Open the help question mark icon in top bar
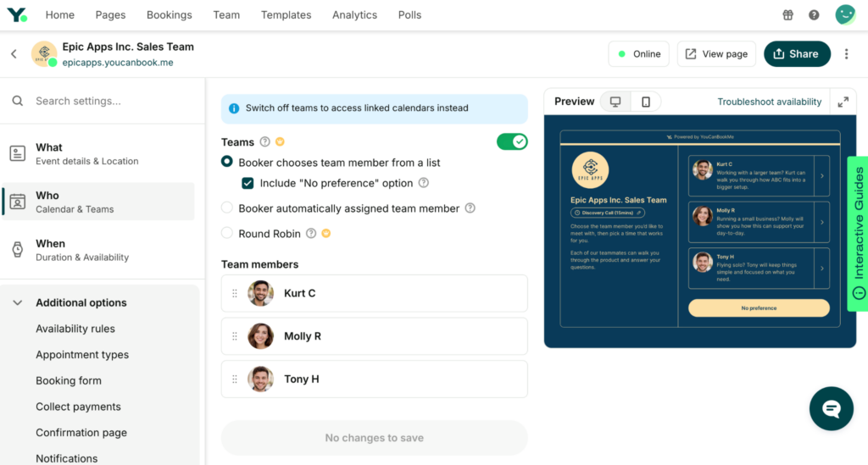The height and width of the screenshot is (465, 868). coord(814,15)
